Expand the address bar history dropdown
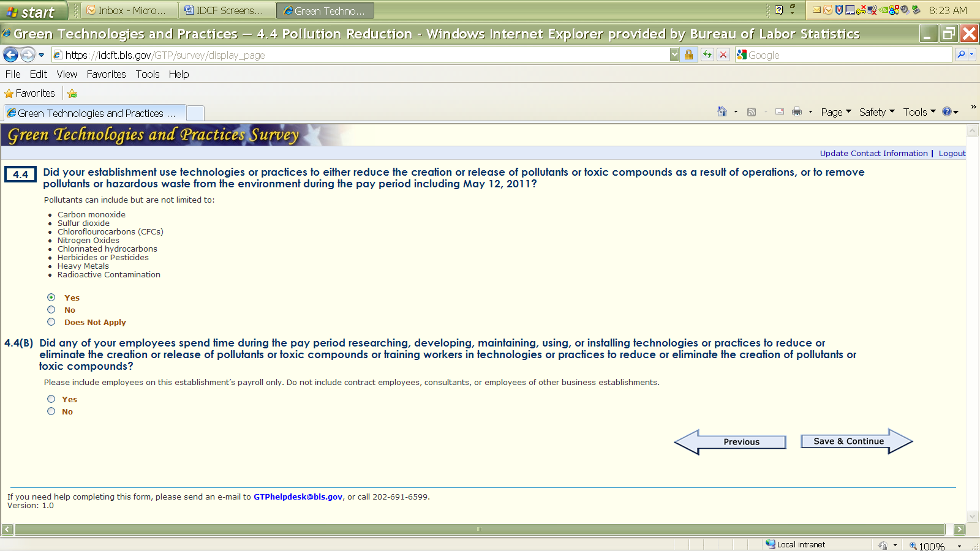Viewport: 980px width, 551px height. (674, 55)
